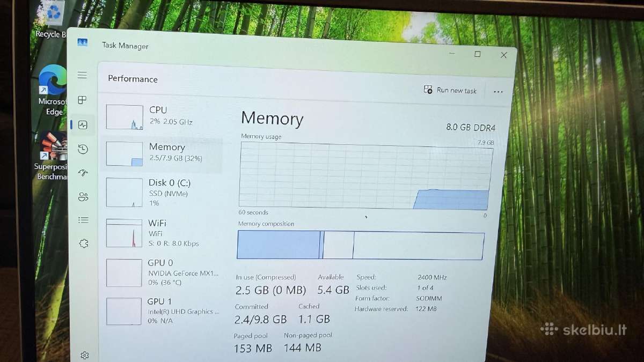Screen dimensions: 644x362
Task: Click the 'SODIMM' form factor value
Action: 428,298
